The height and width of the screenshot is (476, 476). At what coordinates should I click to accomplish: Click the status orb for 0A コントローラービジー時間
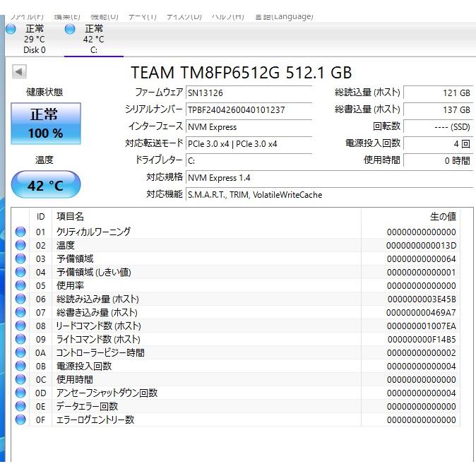tap(20, 352)
